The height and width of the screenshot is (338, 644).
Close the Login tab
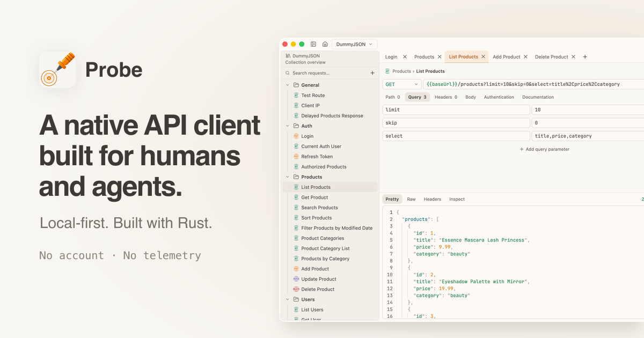(405, 57)
